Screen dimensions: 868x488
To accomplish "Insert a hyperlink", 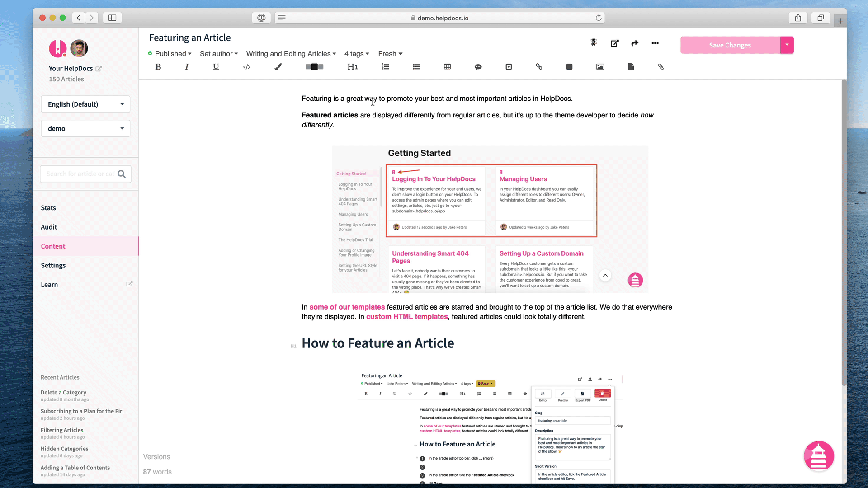I will 539,67.
